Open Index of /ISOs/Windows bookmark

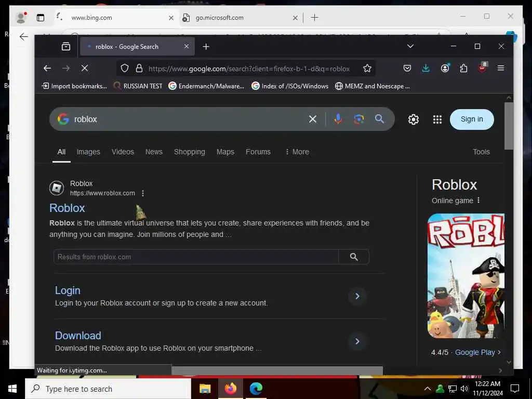click(x=290, y=86)
